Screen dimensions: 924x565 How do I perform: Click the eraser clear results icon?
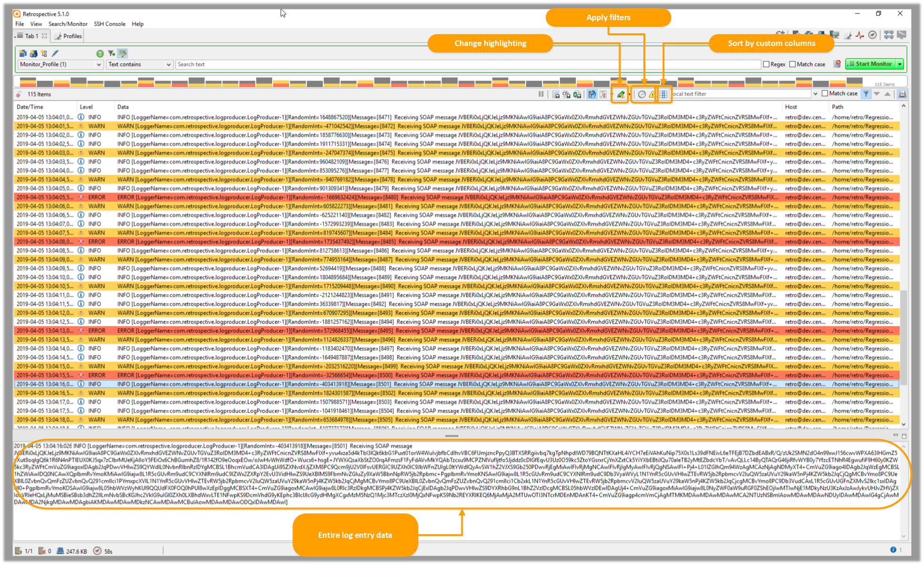click(x=19, y=94)
